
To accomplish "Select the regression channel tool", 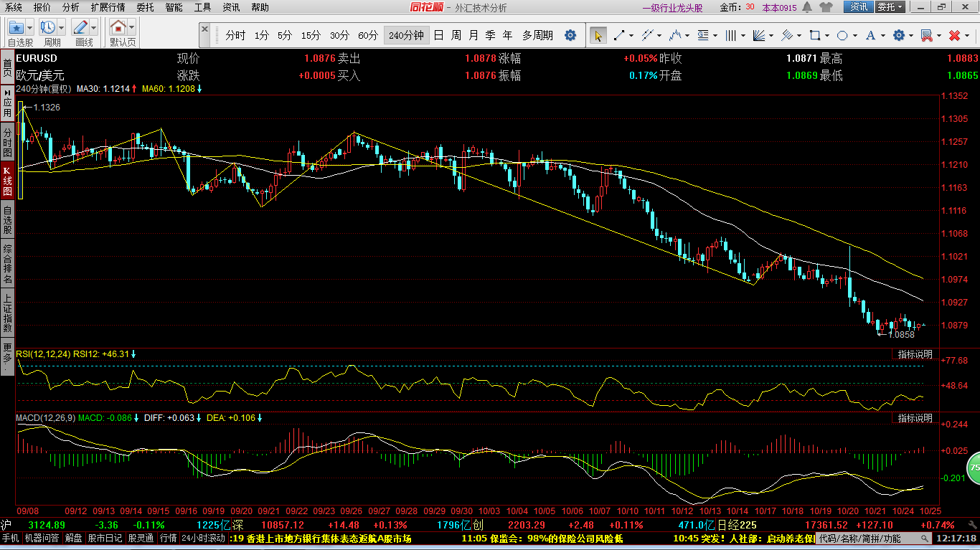I will (787, 35).
